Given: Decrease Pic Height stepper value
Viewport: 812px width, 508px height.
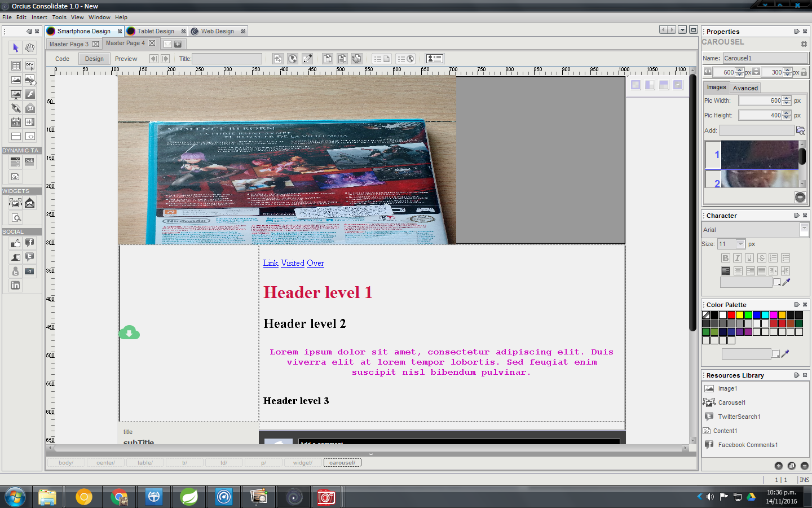Looking at the screenshot, I should coord(787,117).
